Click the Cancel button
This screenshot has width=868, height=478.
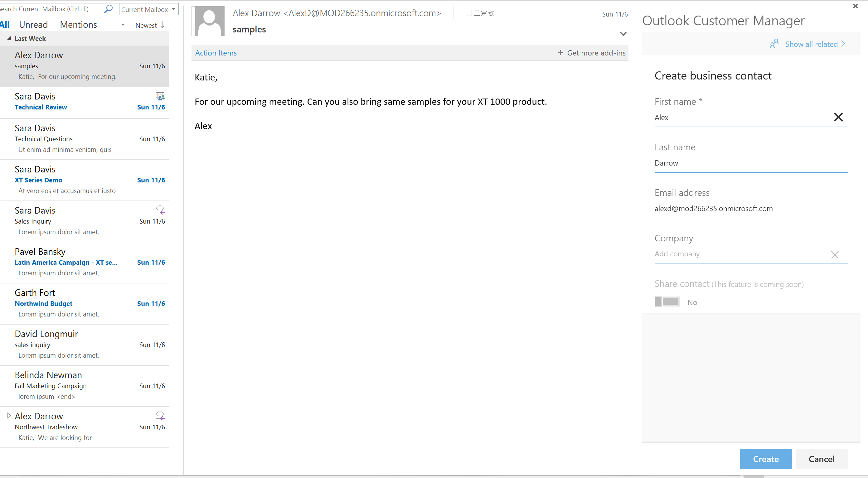coord(822,459)
